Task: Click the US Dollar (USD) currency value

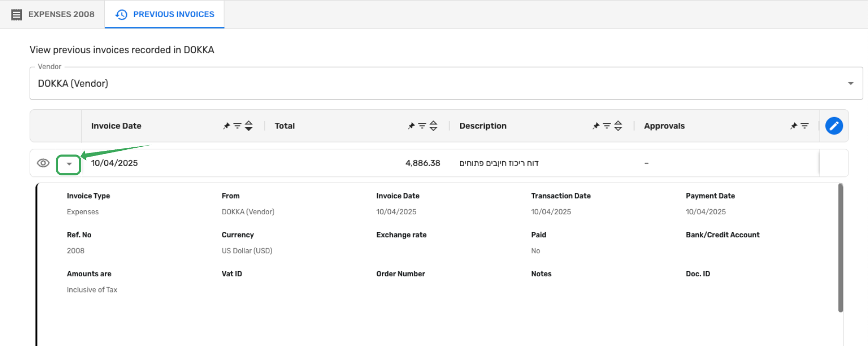Action: pos(247,251)
